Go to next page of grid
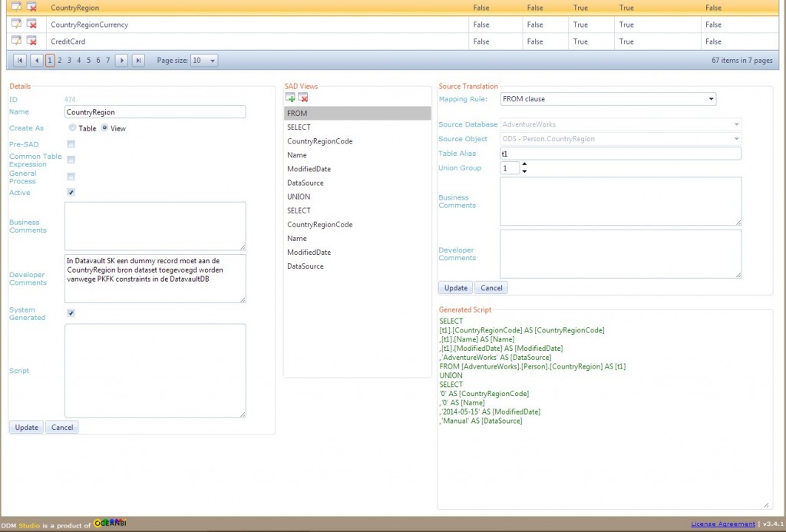786x532 pixels. pos(121,60)
